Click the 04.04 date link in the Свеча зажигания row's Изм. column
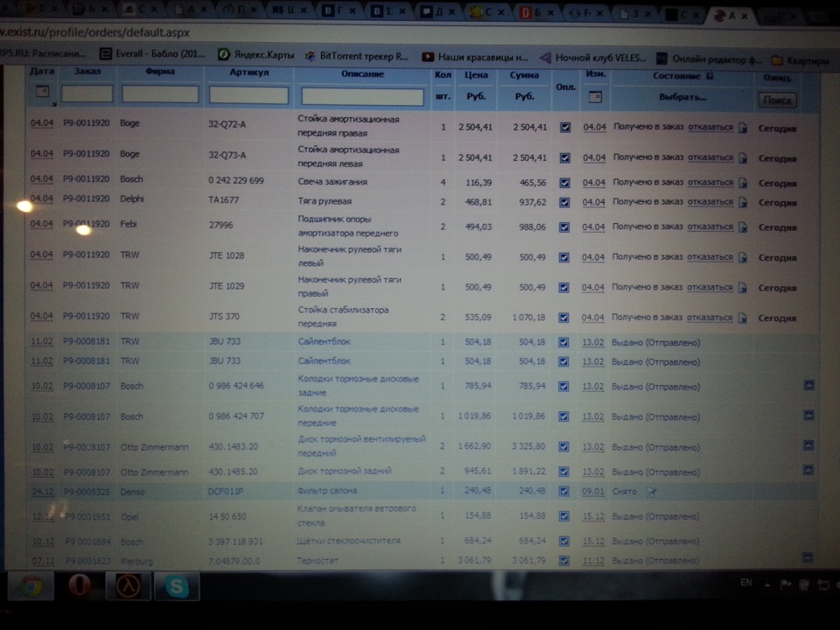This screenshot has width=840, height=630. pyautogui.click(x=594, y=183)
